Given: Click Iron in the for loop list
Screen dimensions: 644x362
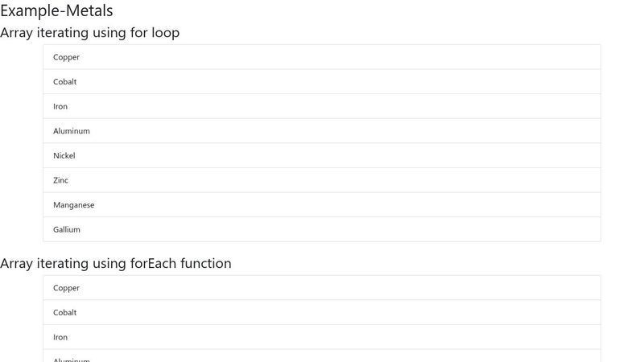Looking at the screenshot, I should coord(60,106).
